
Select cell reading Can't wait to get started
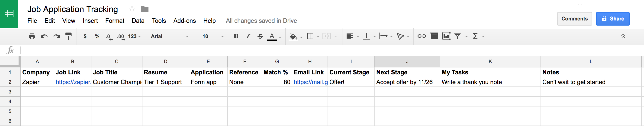[591, 82]
